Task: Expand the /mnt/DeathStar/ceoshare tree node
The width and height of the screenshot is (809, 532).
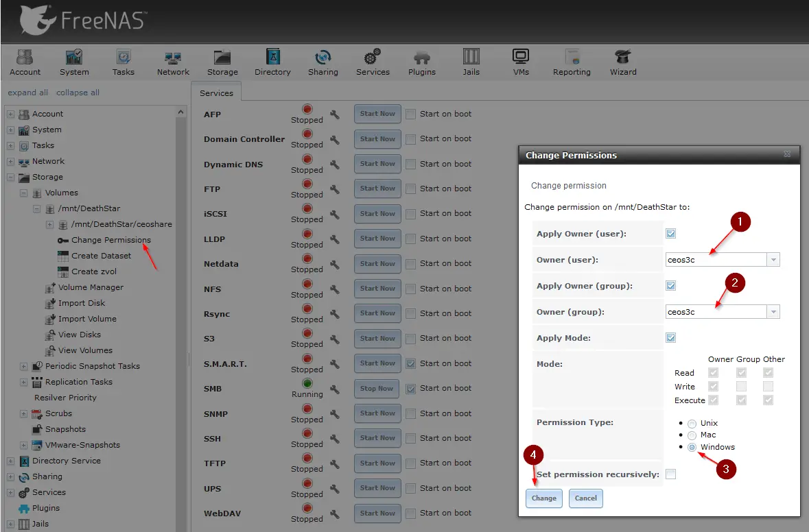Action: click(x=49, y=224)
